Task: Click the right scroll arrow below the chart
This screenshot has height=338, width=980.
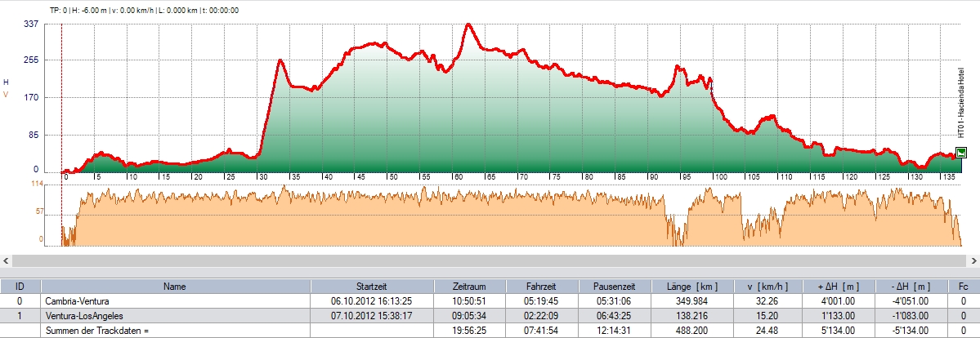Action: click(973, 260)
